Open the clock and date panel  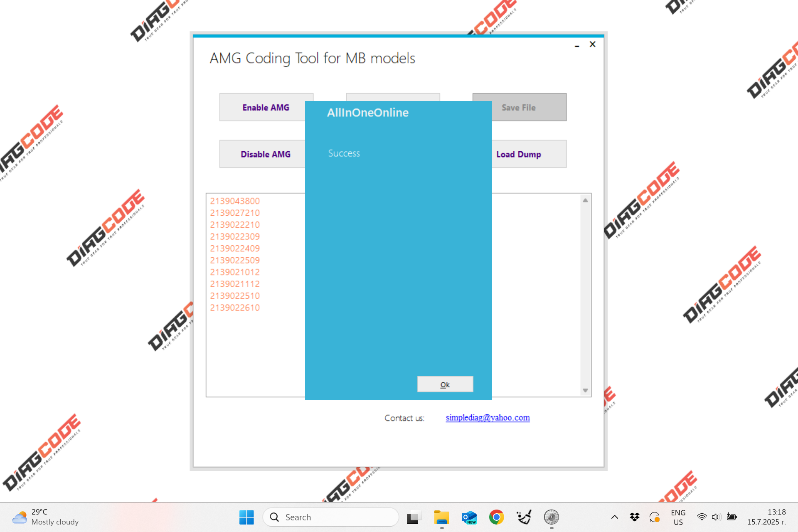pos(766,517)
